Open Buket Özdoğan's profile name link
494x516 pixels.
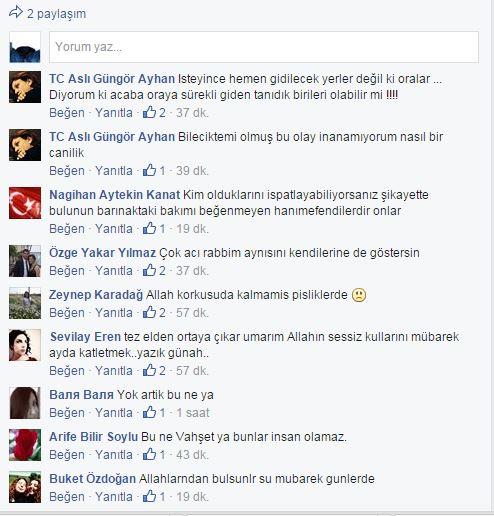[x=92, y=479]
